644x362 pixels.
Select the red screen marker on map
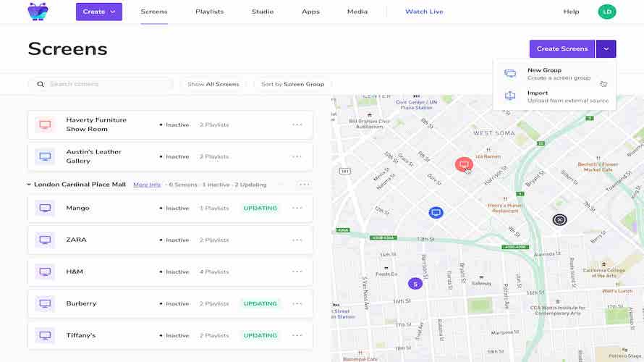click(x=464, y=164)
